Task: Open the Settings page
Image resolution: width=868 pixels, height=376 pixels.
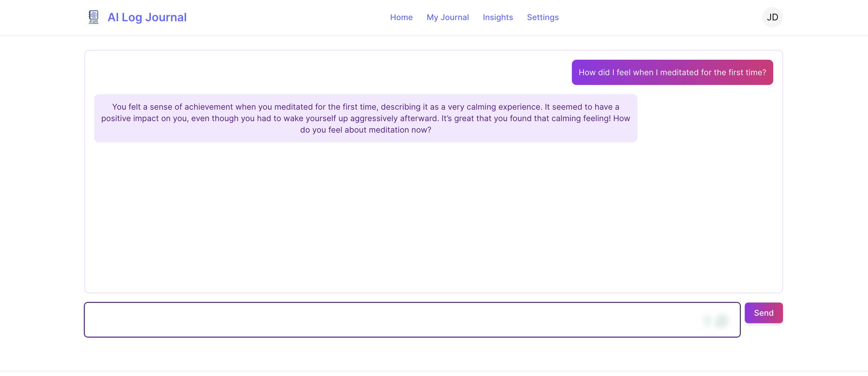Action: pos(543,17)
